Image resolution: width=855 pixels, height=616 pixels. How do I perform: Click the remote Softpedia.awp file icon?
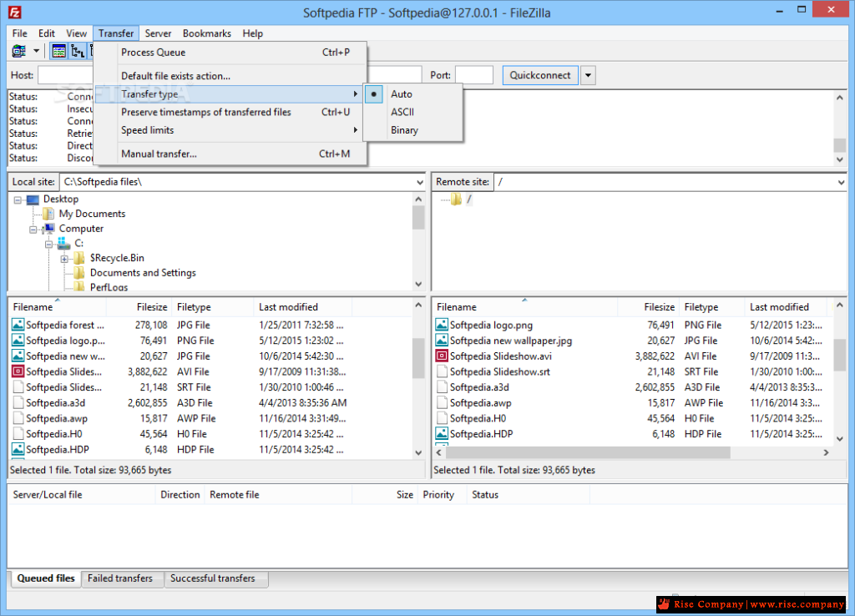pyautogui.click(x=442, y=403)
